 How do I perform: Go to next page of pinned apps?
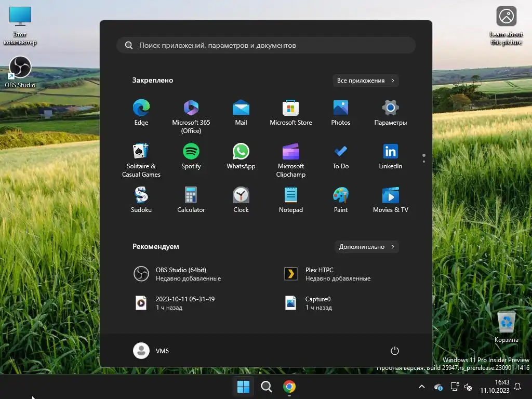click(x=424, y=162)
